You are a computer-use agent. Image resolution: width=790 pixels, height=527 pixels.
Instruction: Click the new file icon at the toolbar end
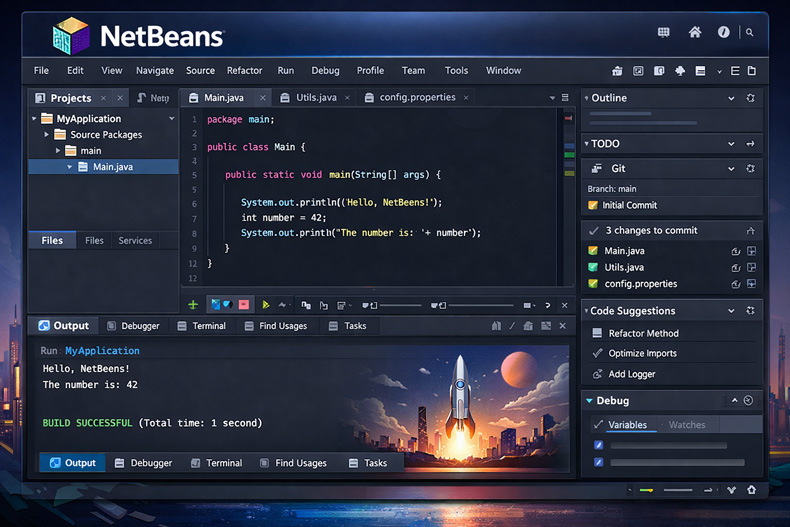(x=752, y=71)
